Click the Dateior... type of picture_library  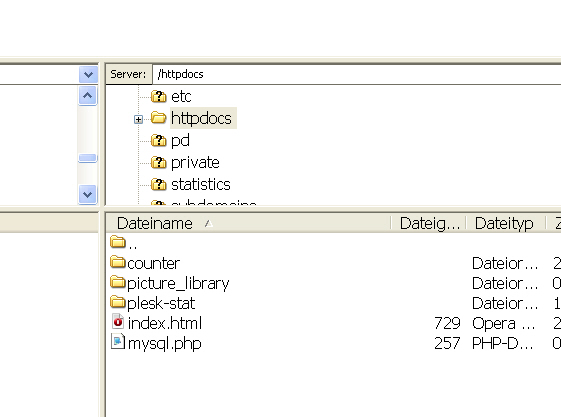(505, 284)
